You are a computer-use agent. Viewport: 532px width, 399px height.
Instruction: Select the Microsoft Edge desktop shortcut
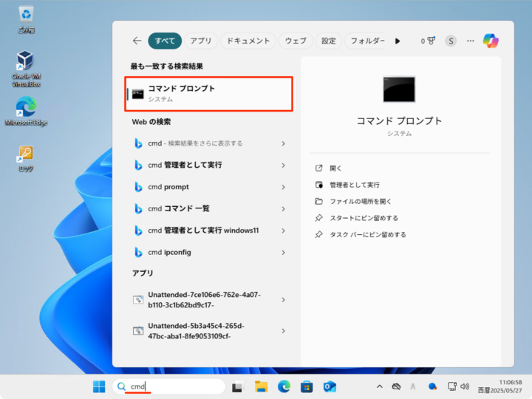[26, 112]
